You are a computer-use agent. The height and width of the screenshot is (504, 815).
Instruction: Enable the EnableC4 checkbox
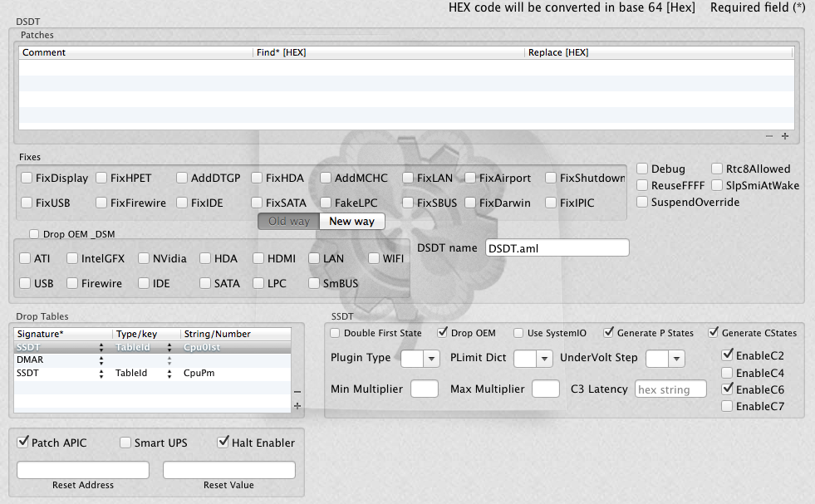coord(727,373)
